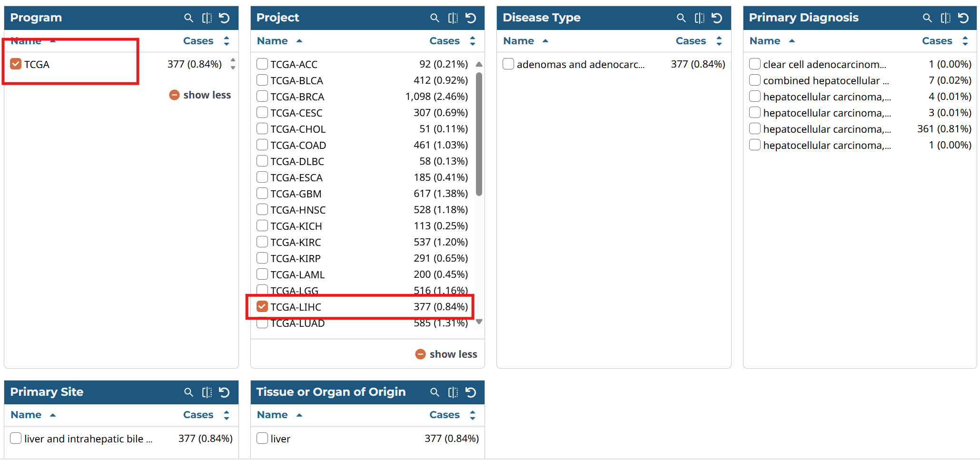Open search in the Project panel
The image size is (980, 460).
tap(435, 18)
